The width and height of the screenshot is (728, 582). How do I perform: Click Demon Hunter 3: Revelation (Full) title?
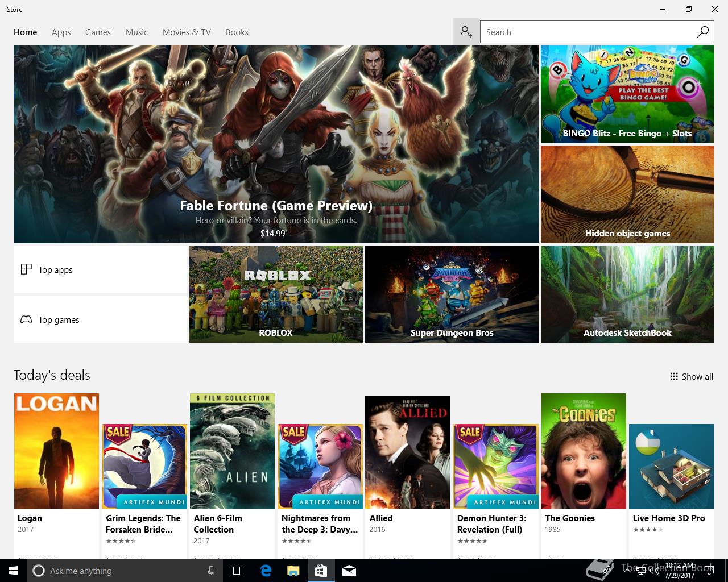(492, 524)
